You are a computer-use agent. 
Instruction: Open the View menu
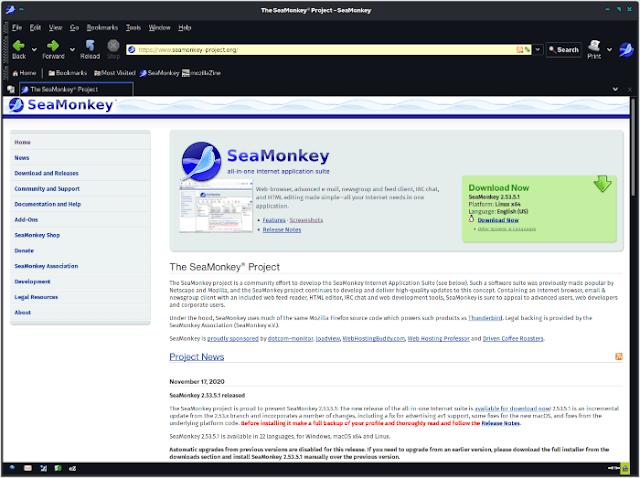click(x=56, y=27)
